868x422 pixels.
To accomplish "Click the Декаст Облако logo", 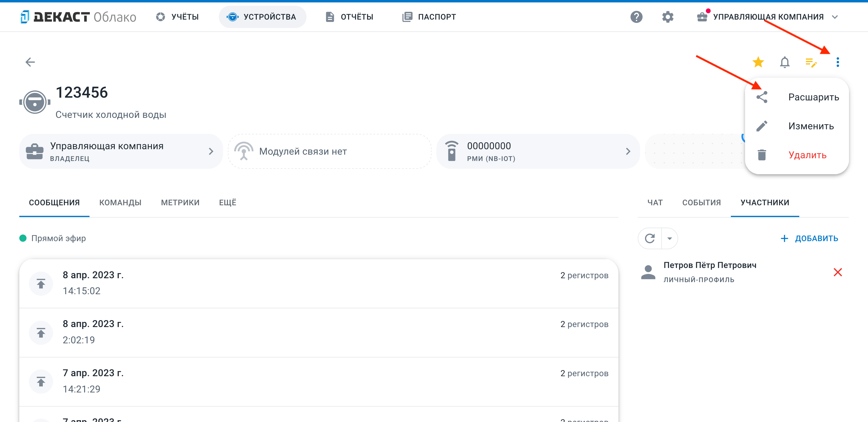I will (x=78, y=17).
